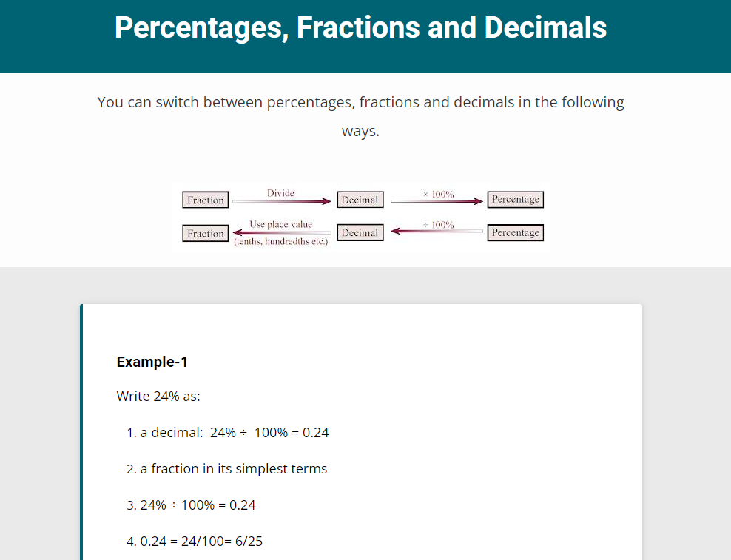Click the 'Example-1' heading

pos(152,362)
